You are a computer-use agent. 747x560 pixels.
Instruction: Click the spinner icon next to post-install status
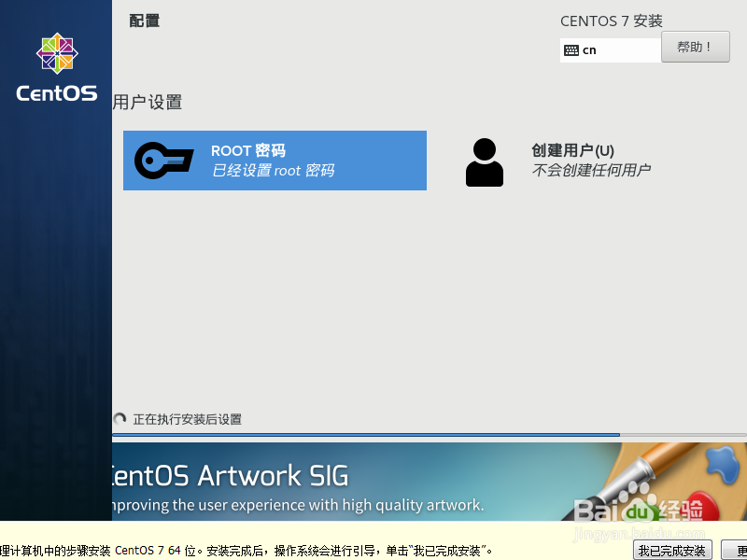tap(120, 419)
